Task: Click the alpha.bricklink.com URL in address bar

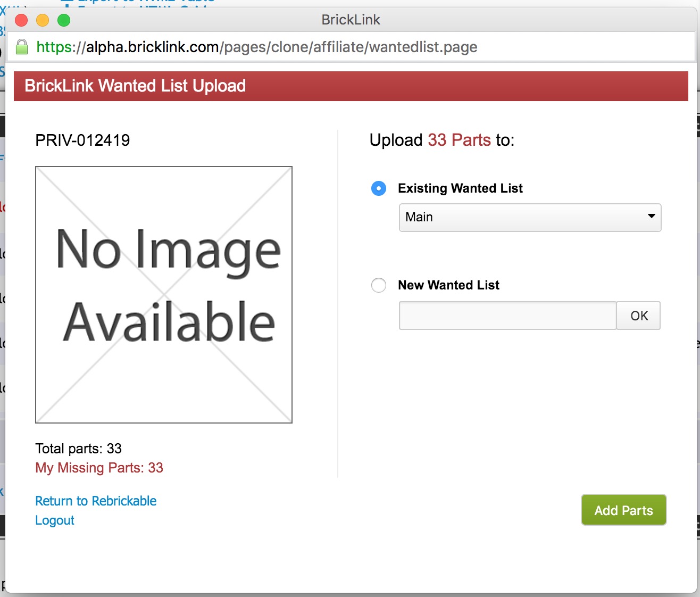Action: tap(257, 47)
